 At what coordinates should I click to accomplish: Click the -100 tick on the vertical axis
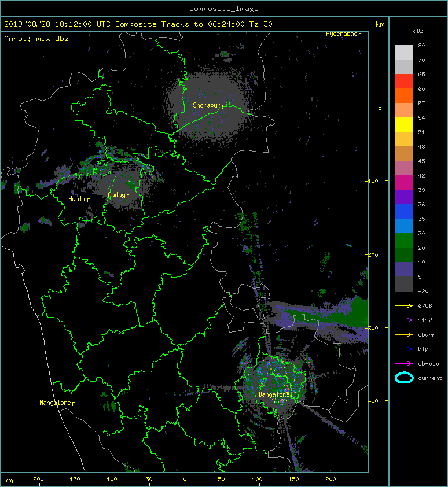pos(372,181)
